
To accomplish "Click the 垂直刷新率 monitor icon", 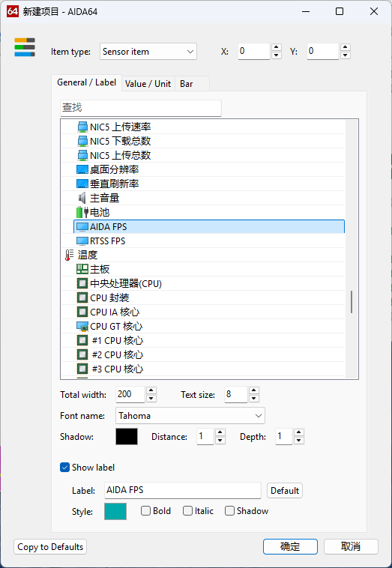I will 82,184.
